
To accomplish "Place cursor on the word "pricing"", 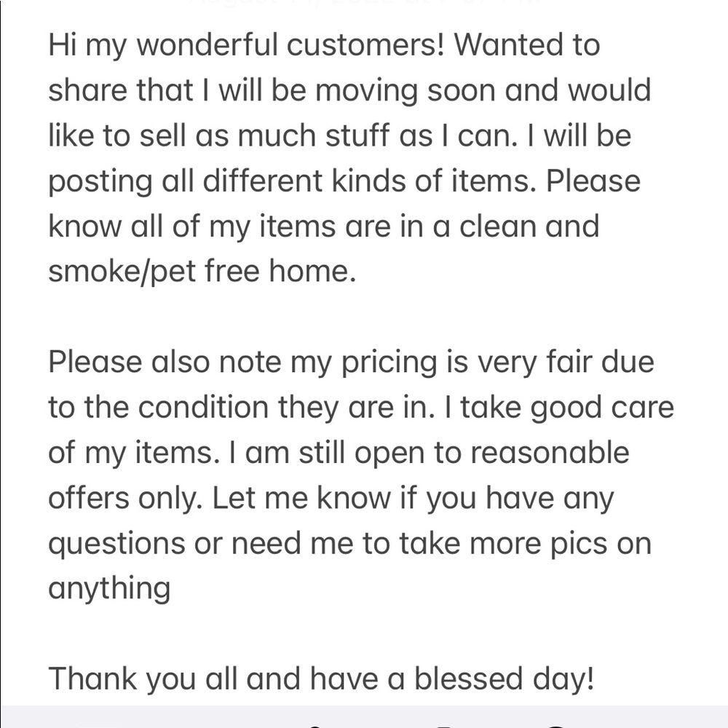I will coord(389,363).
